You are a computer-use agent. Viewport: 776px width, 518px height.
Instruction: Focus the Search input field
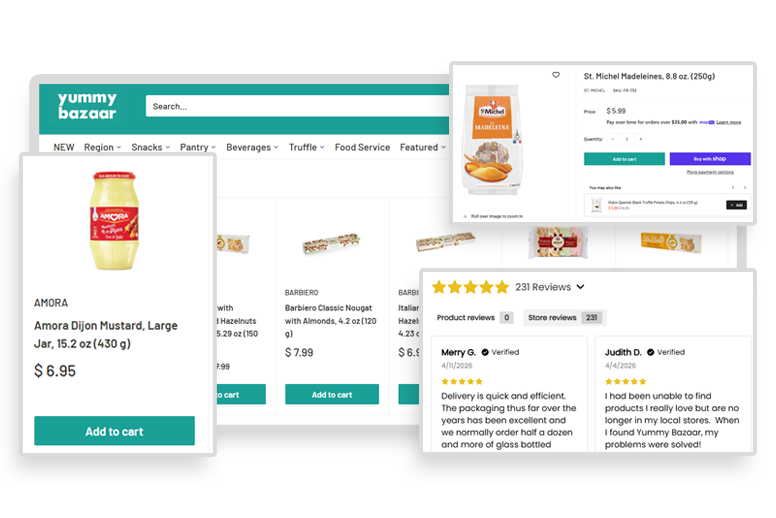(x=297, y=106)
